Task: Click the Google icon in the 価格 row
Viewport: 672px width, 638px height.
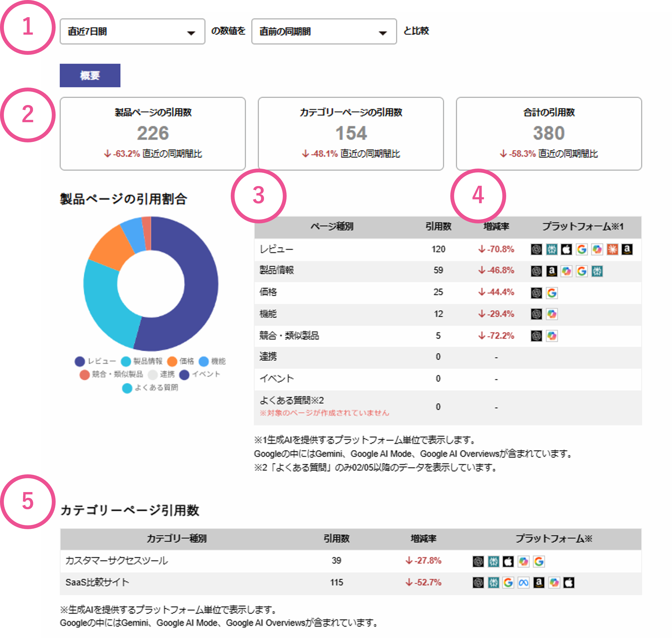Action: [x=552, y=293]
